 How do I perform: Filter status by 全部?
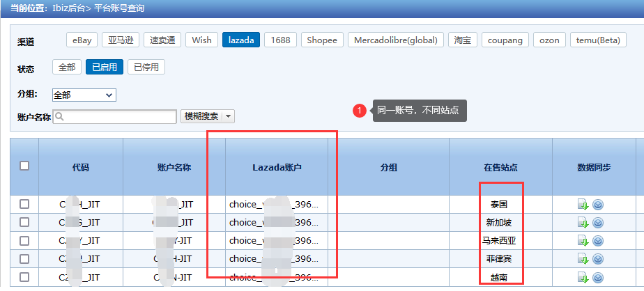coord(67,67)
